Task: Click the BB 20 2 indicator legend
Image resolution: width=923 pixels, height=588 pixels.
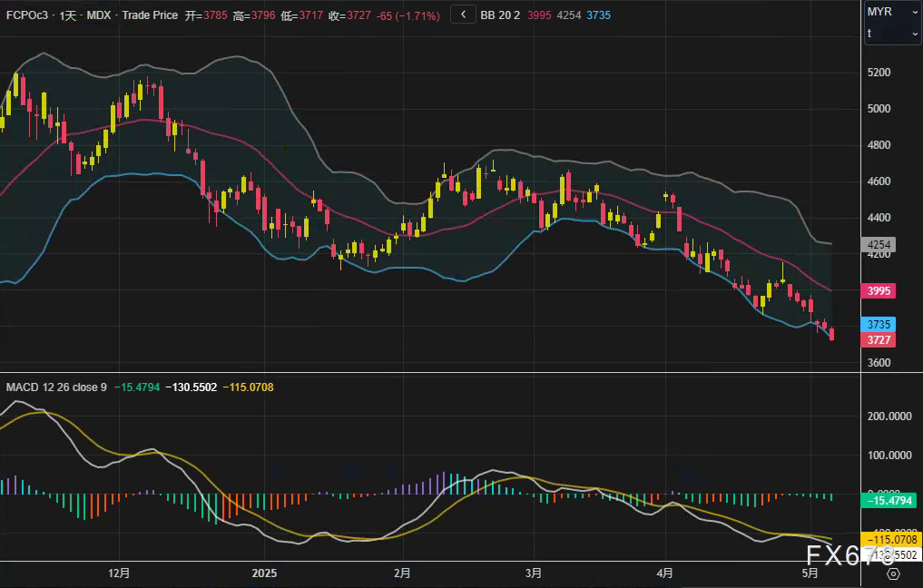Action: 500,15
